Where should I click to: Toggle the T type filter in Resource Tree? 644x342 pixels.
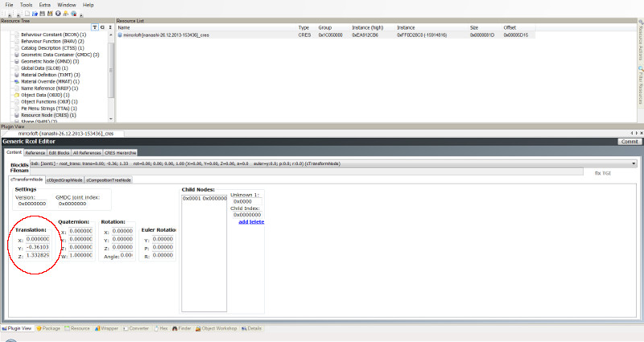pyautogui.click(x=93, y=27)
